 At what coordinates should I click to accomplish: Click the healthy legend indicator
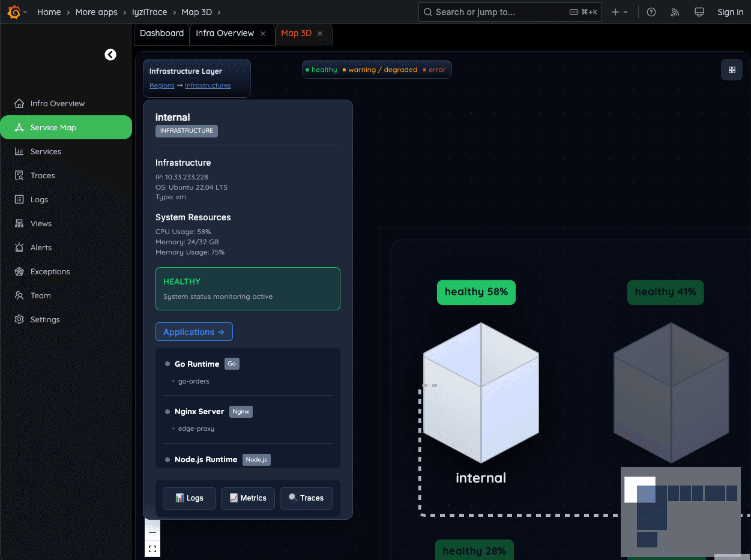pos(322,69)
